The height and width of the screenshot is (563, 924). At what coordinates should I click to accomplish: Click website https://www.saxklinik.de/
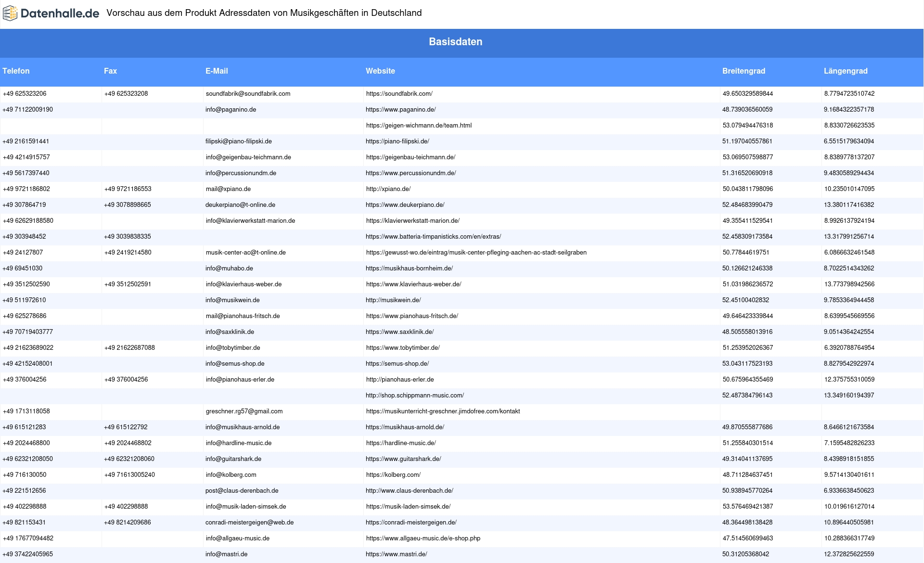click(x=399, y=332)
